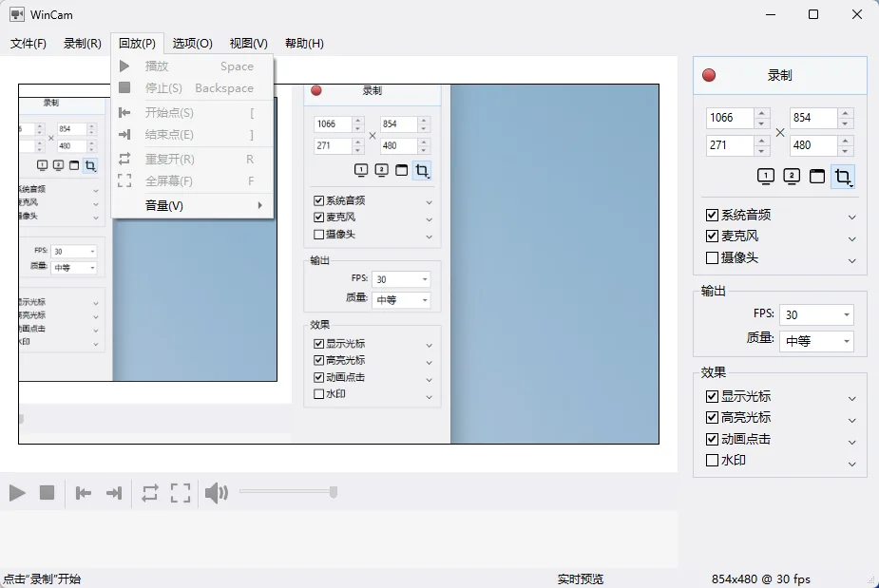Click the WinCam app icon in title bar
This screenshot has width=879, height=588.
click(x=17, y=14)
